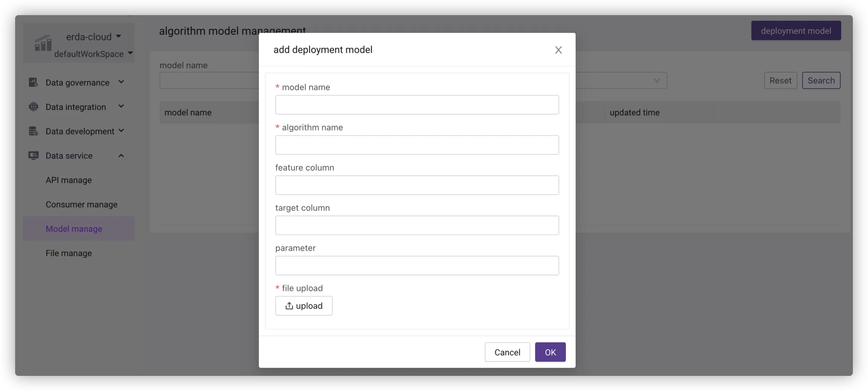The height and width of the screenshot is (391, 868).
Task: Open Consumer manage in sidebar
Action: (x=81, y=205)
